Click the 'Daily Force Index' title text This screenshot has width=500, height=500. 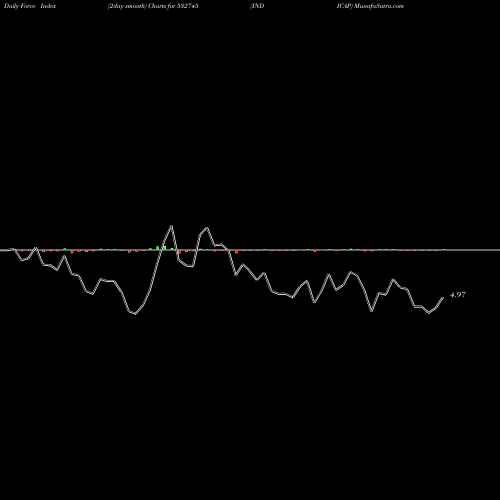point(30,6)
